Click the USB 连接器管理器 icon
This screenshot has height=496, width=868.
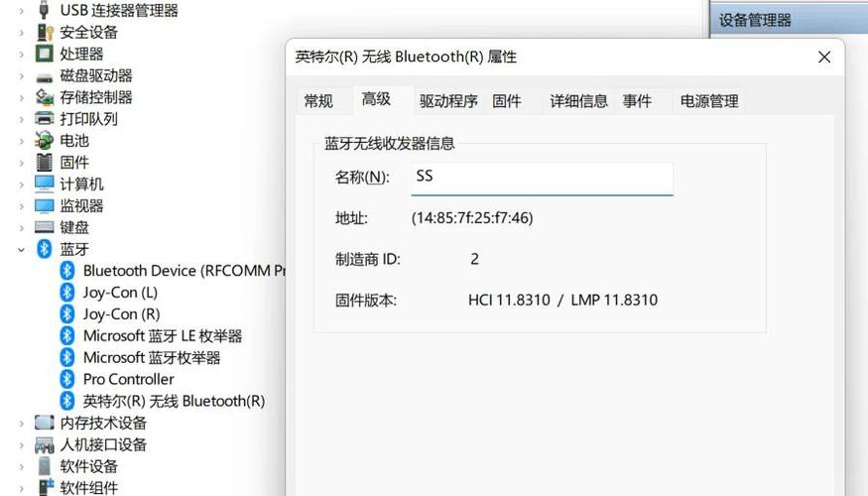coord(45,11)
